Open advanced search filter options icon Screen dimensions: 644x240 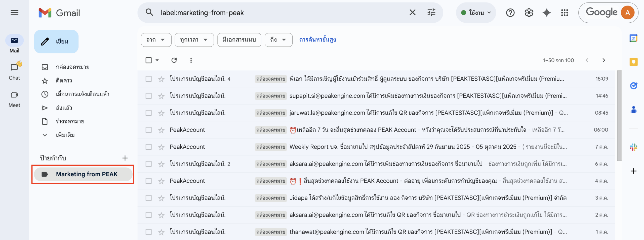[x=431, y=12]
